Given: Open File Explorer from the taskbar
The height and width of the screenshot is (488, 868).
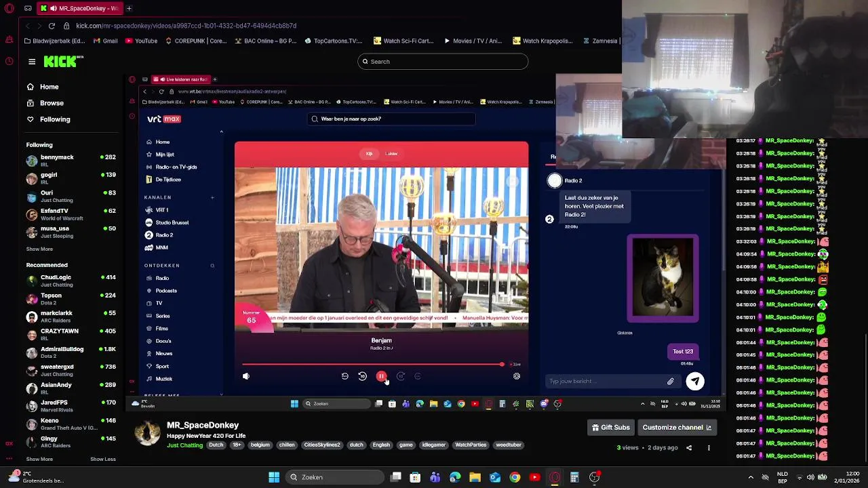Looking at the screenshot, I should (x=475, y=477).
